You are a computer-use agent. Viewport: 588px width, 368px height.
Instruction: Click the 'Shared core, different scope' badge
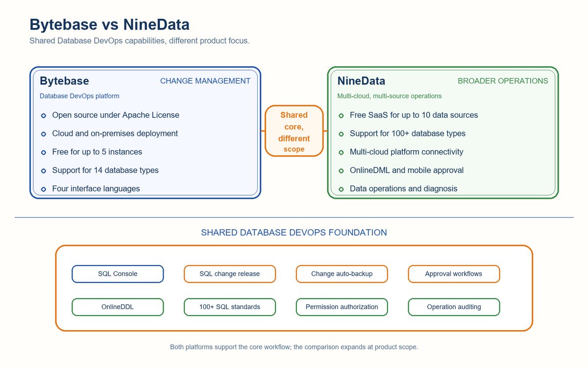[x=294, y=131]
